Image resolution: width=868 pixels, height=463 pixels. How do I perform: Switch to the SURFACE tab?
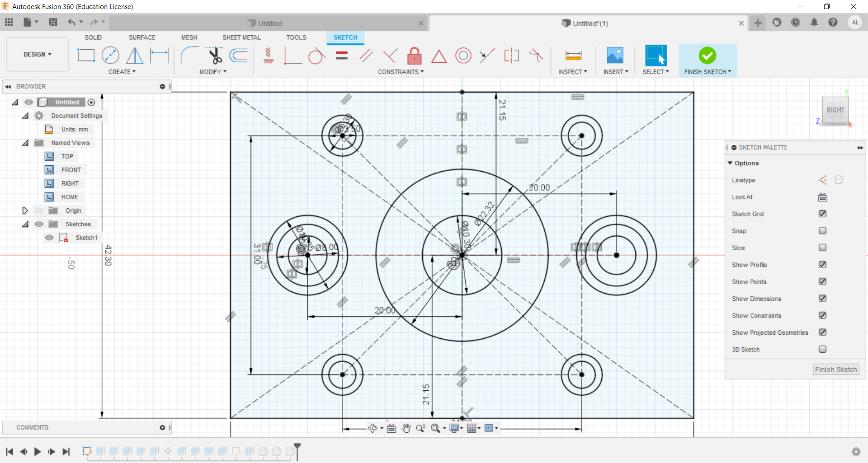(x=142, y=37)
